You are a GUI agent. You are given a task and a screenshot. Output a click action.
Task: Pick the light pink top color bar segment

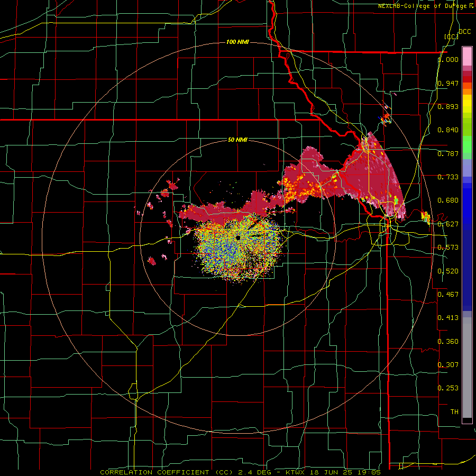click(467, 57)
